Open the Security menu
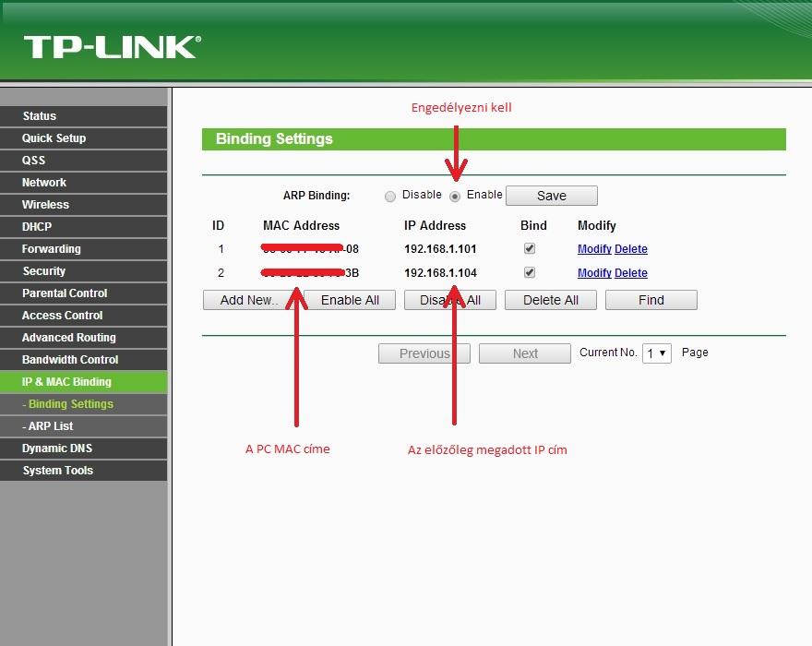Viewport: 812px width, 646px height. 83,271
